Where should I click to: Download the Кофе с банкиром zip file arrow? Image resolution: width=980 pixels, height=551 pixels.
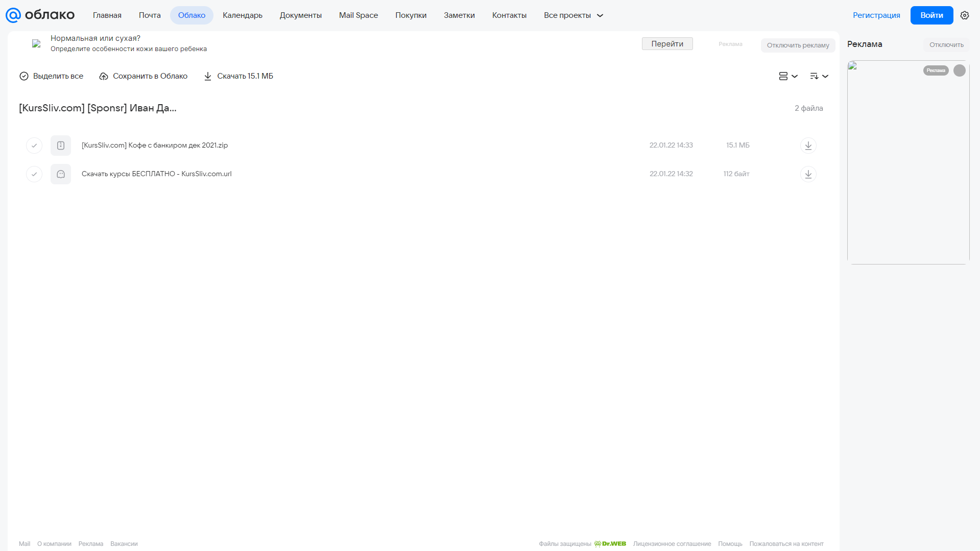[x=808, y=146]
